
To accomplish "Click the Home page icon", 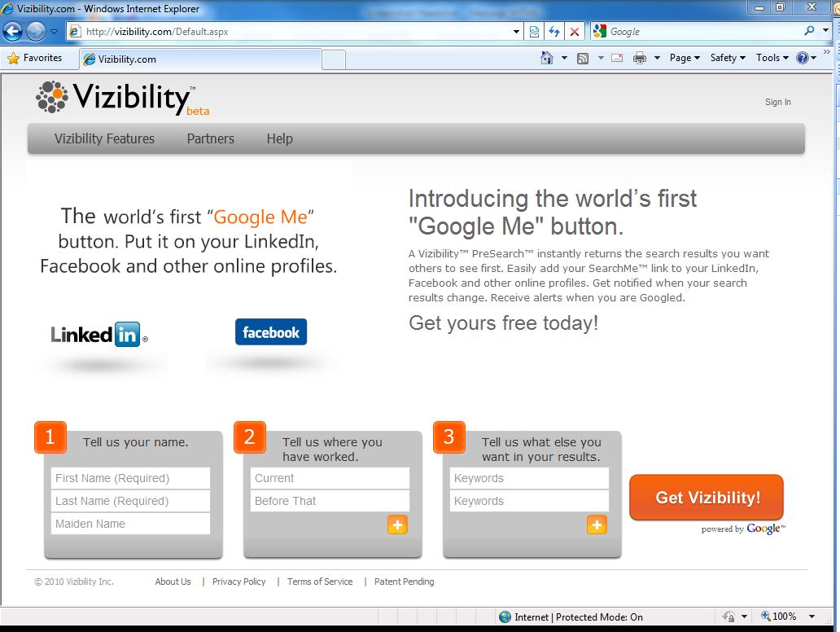I will click(x=546, y=58).
